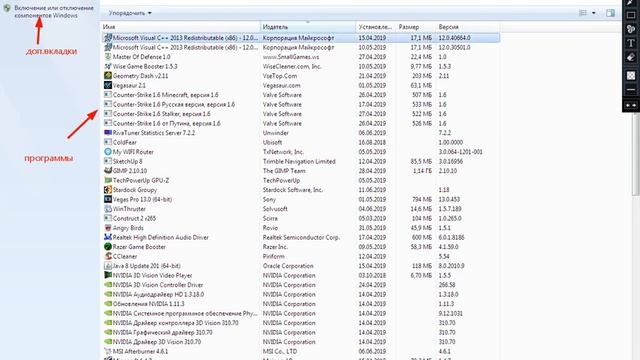Click the CCleaner icon
This screenshot has height=360, width=640.
click(x=108, y=256)
